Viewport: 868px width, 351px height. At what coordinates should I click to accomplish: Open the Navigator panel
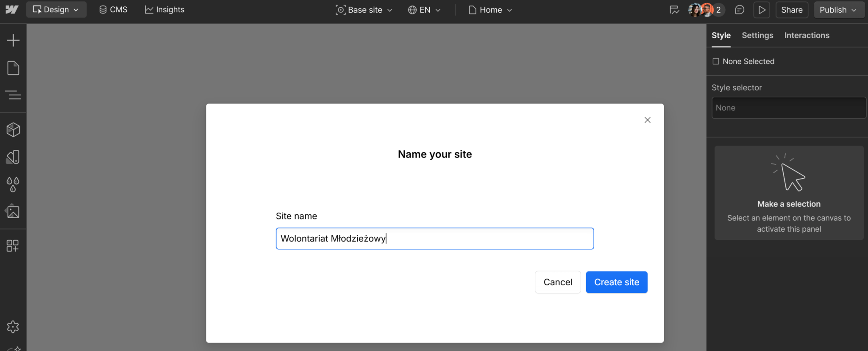[13, 95]
